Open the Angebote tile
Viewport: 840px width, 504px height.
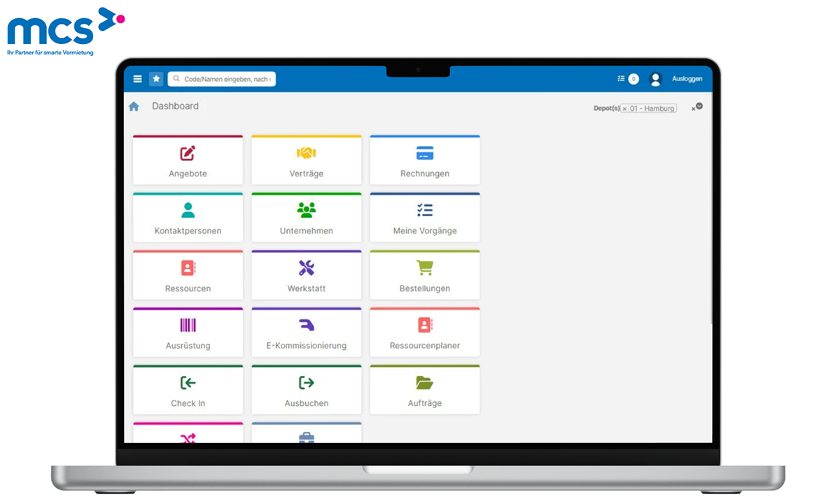(188, 160)
